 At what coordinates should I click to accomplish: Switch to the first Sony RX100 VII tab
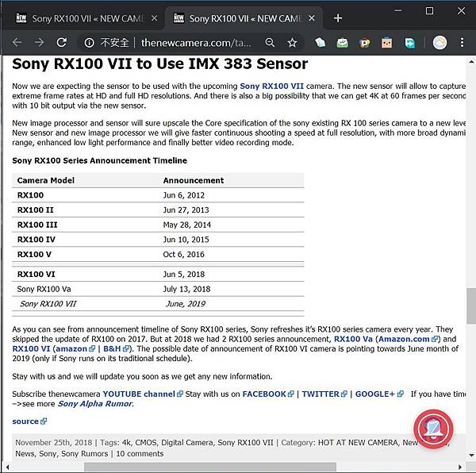click(87, 19)
